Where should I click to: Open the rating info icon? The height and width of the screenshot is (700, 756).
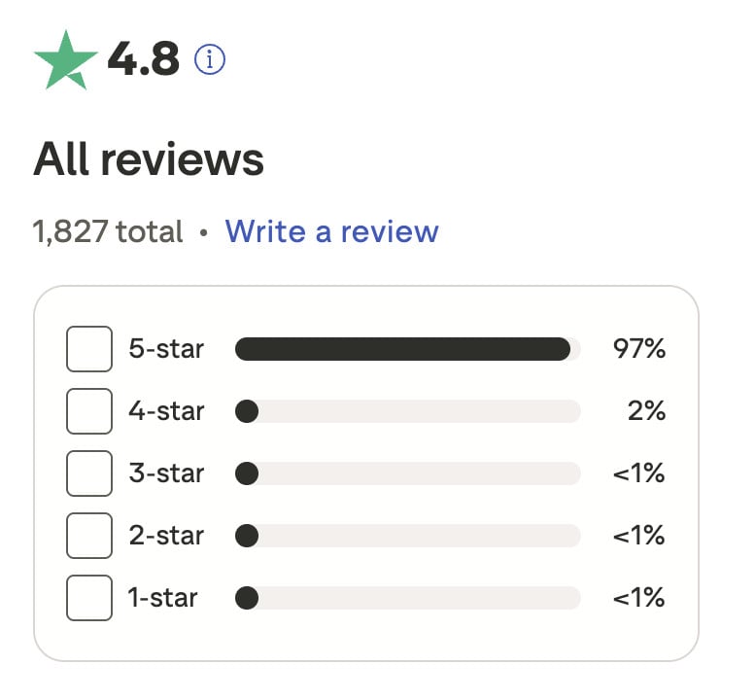(210, 60)
